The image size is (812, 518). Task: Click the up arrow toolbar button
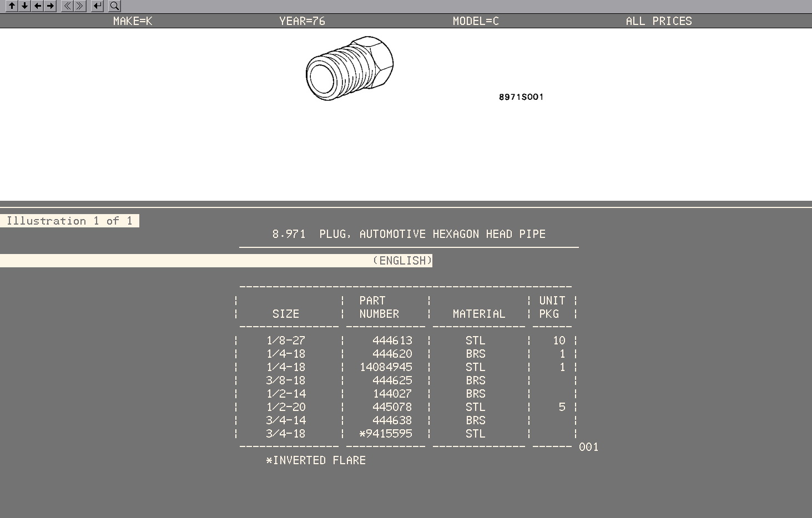coord(11,6)
